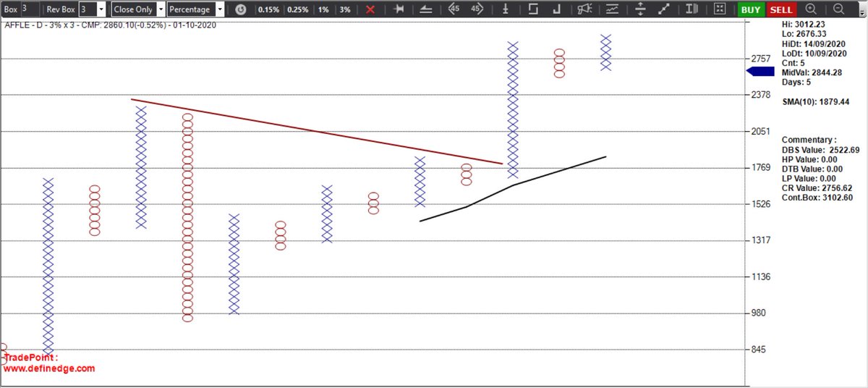The width and height of the screenshot is (868, 388).
Task: Click the column width text icon
Action: click(692, 9)
